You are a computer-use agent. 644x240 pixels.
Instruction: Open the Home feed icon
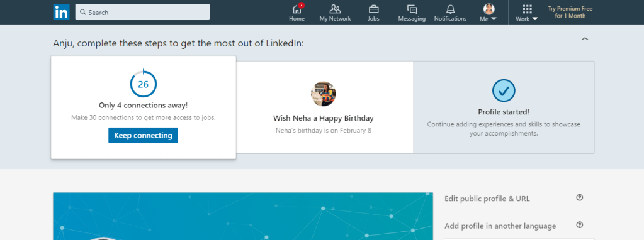(x=297, y=9)
